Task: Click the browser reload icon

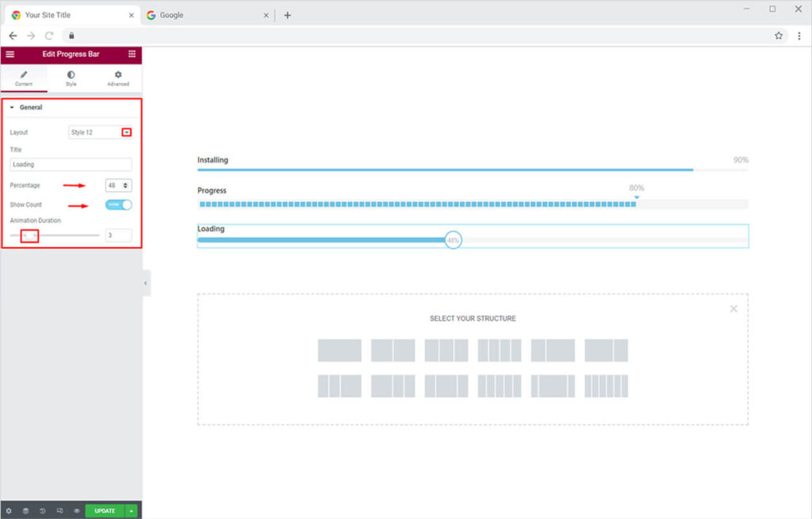Action: [x=49, y=36]
